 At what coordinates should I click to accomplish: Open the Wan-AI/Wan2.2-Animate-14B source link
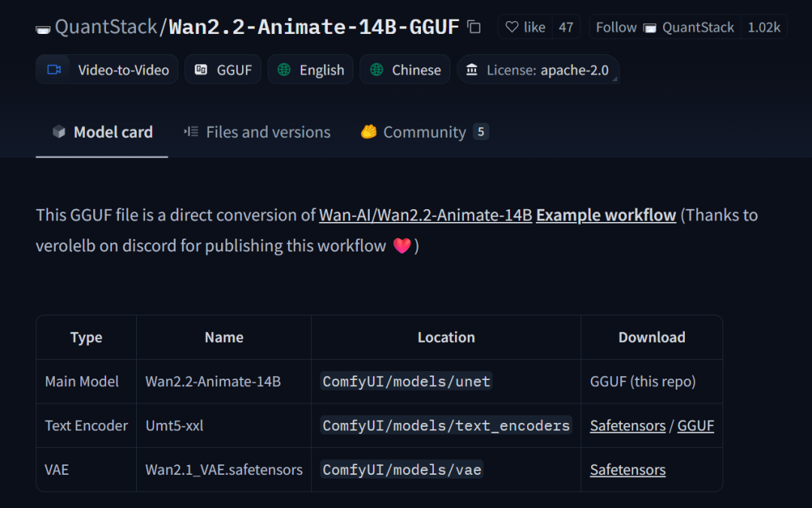(426, 215)
